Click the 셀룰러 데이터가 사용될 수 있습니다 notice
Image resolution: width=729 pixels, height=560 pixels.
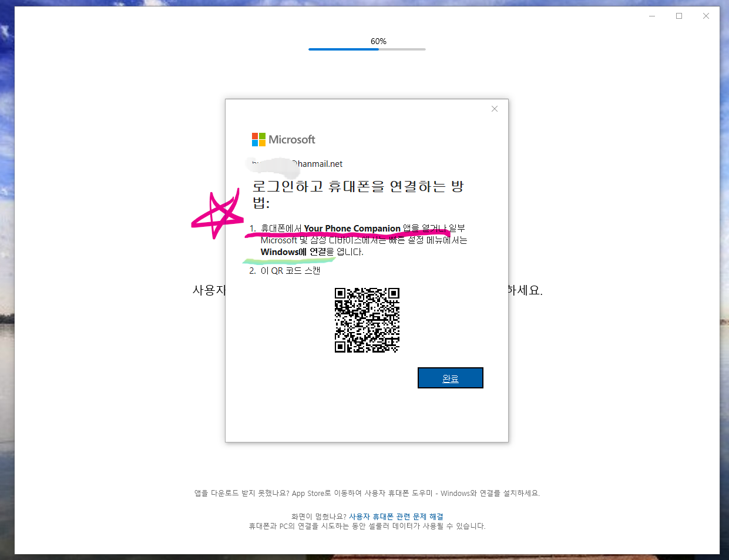point(367,526)
